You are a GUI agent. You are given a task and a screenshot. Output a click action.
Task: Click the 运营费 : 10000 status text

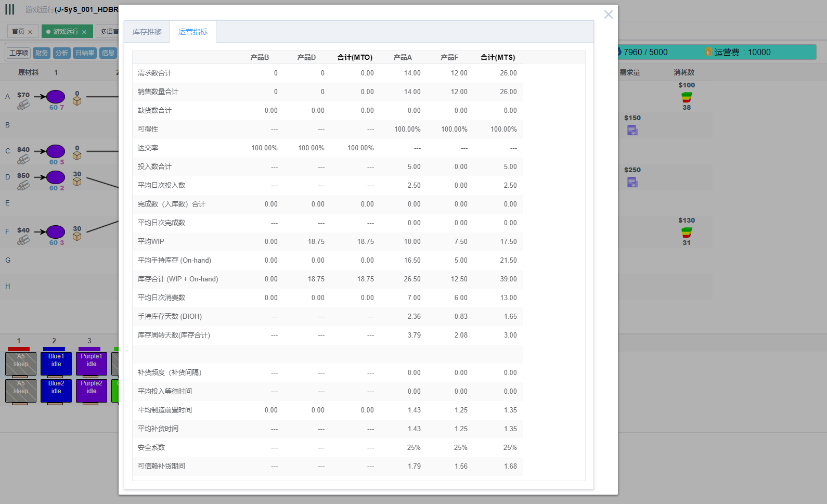[742, 52]
